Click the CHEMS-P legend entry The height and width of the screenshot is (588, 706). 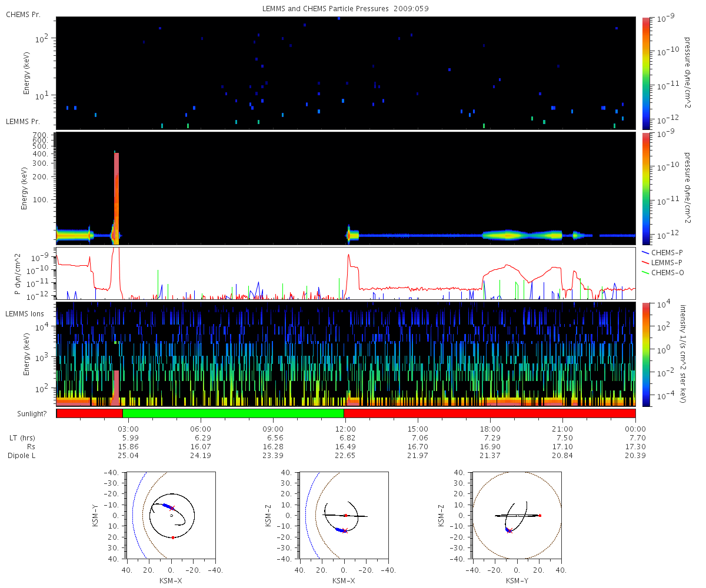(661, 252)
